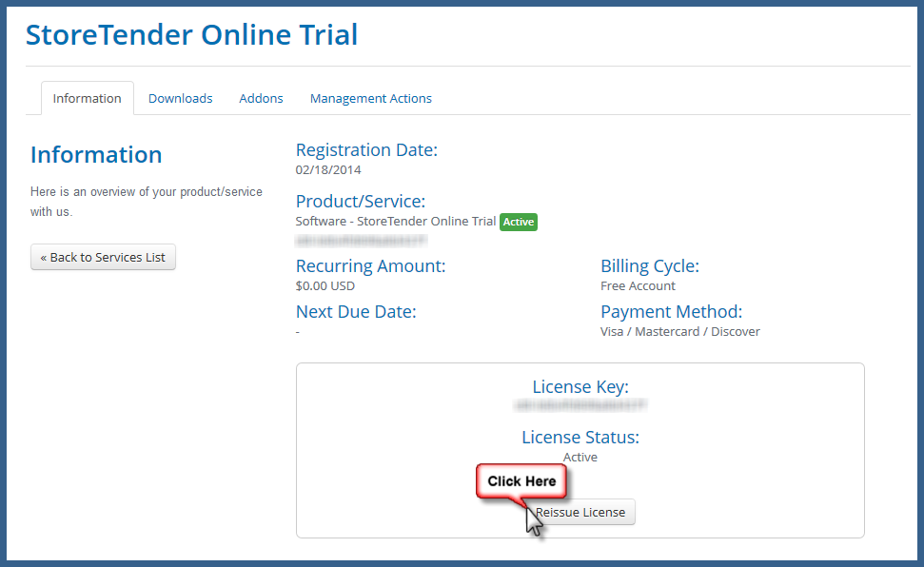Click the Active value under License Status

(580, 458)
